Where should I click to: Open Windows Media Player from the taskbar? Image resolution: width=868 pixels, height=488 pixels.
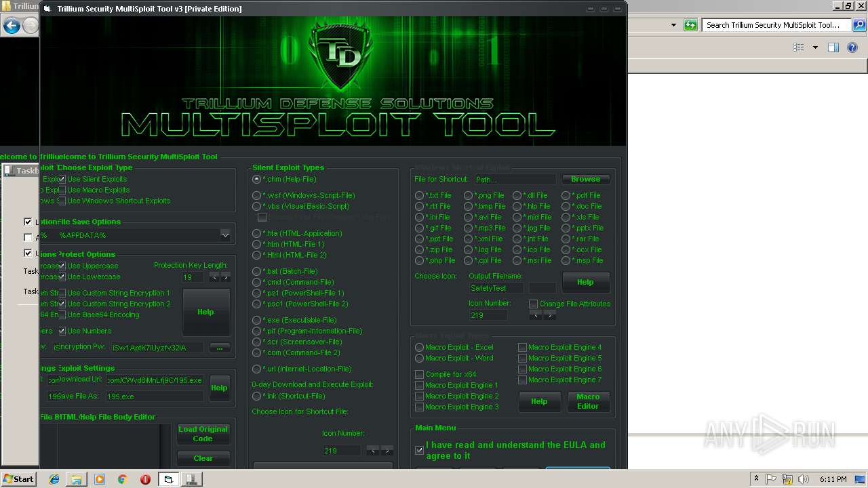click(x=100, y=479)
